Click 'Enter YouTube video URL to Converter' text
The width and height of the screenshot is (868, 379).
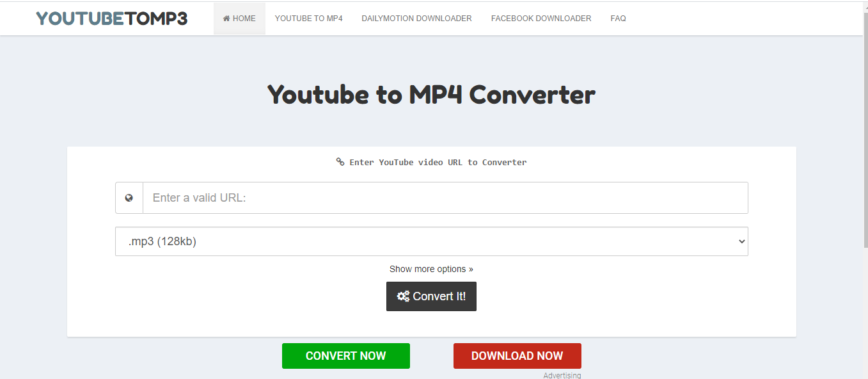[438, 162]
